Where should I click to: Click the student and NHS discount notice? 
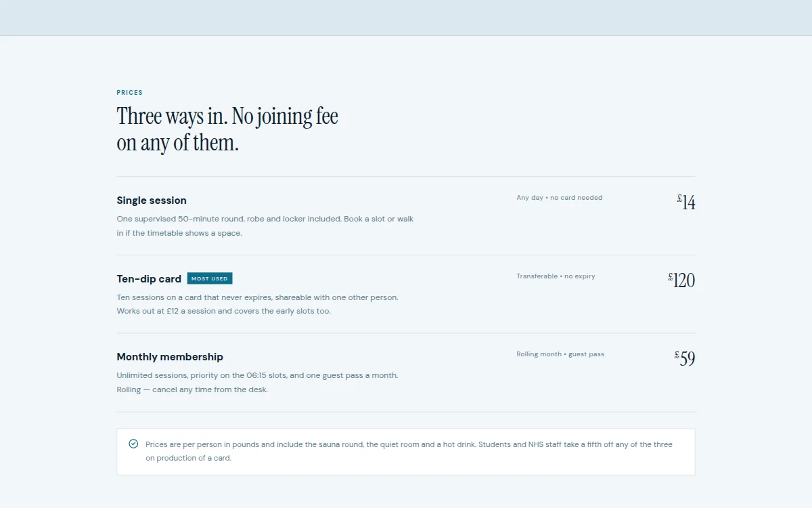pyautogui.click(x=409, y=451)
